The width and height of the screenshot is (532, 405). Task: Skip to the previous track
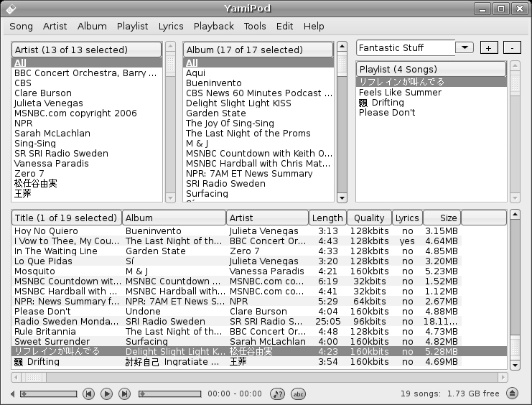pos(88,394)
